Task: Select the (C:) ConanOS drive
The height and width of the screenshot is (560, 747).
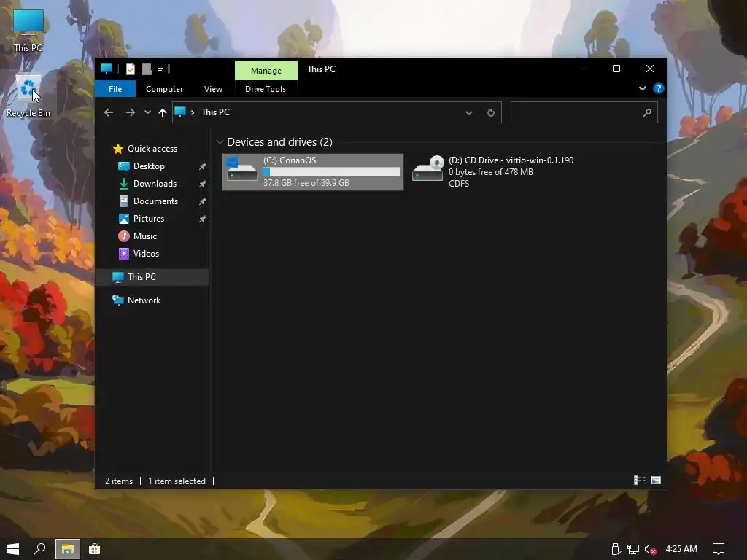Action: [312, 172]
